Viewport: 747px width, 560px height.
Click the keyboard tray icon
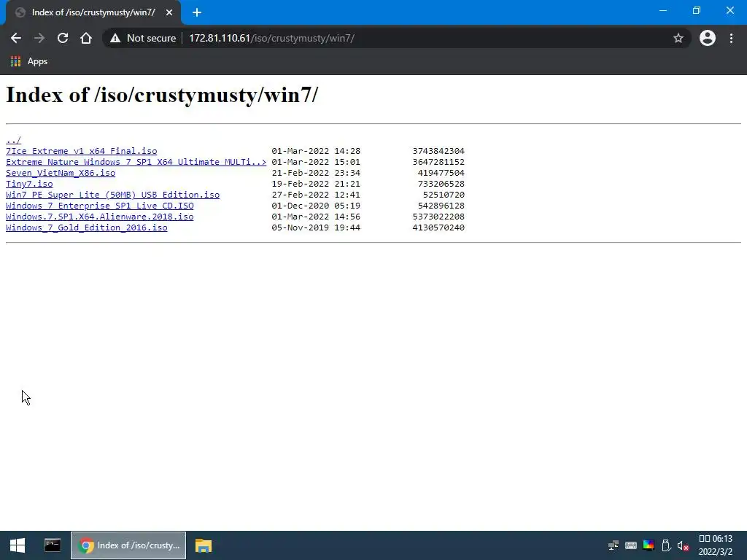click(631, 545)
